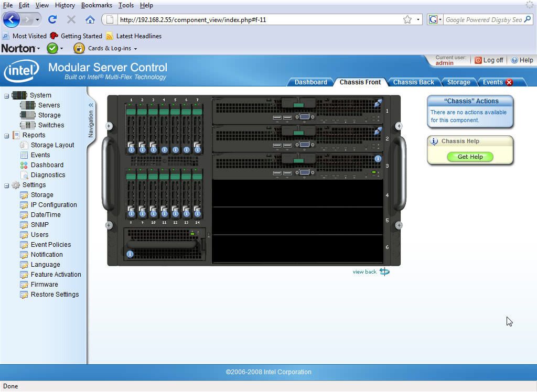Screen dimensions: 537x392
Task: Collapse the Settings tree node
Action: click(5, 184)
